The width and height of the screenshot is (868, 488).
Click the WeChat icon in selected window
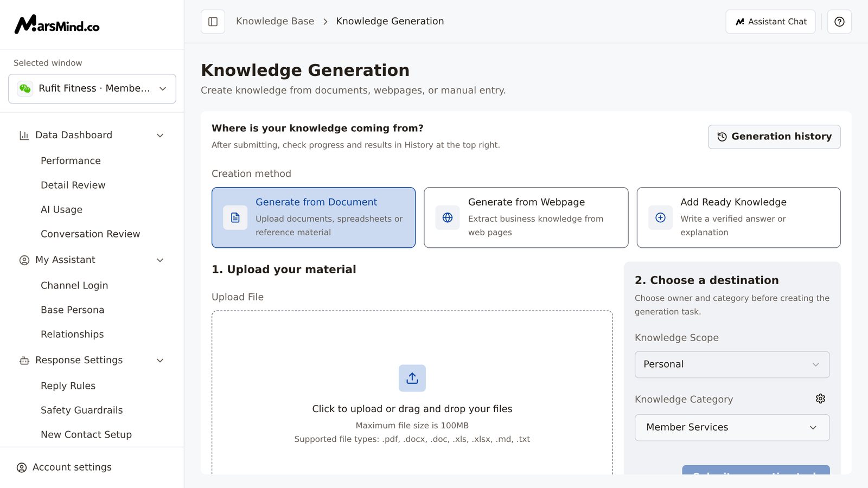[25, 88]
